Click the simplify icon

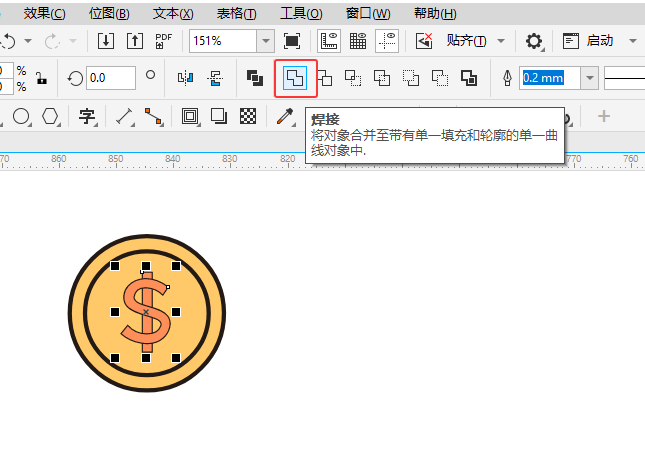pos(382,78)
